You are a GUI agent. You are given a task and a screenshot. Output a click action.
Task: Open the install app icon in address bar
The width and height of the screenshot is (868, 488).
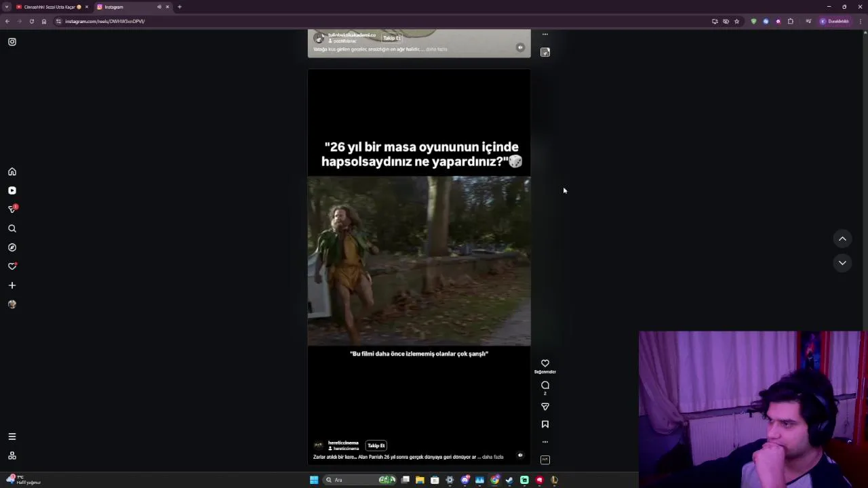click(x=715, y=21)
